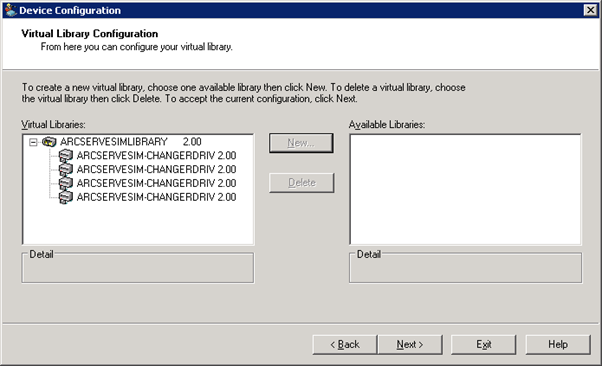This screenshot has width=602, height=366.
Task: Collapse the ARCSERVESIMLIBRARY tree node
Action: [33, 142]
